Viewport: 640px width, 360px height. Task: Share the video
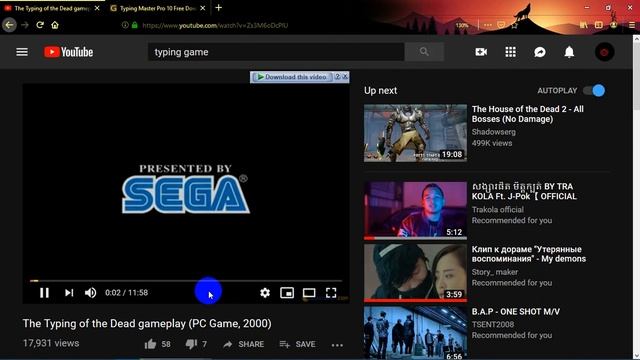[x=244, y=344]
